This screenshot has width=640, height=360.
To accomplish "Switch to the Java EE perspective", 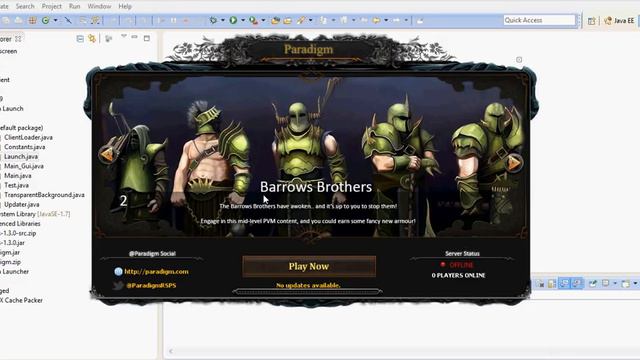I will [x=619, y=20].
